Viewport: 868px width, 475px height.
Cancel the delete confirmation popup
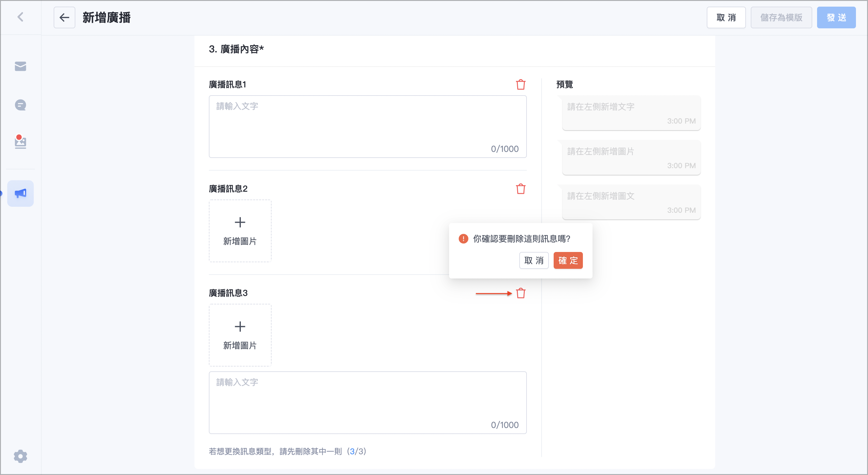tap(534, 260)
